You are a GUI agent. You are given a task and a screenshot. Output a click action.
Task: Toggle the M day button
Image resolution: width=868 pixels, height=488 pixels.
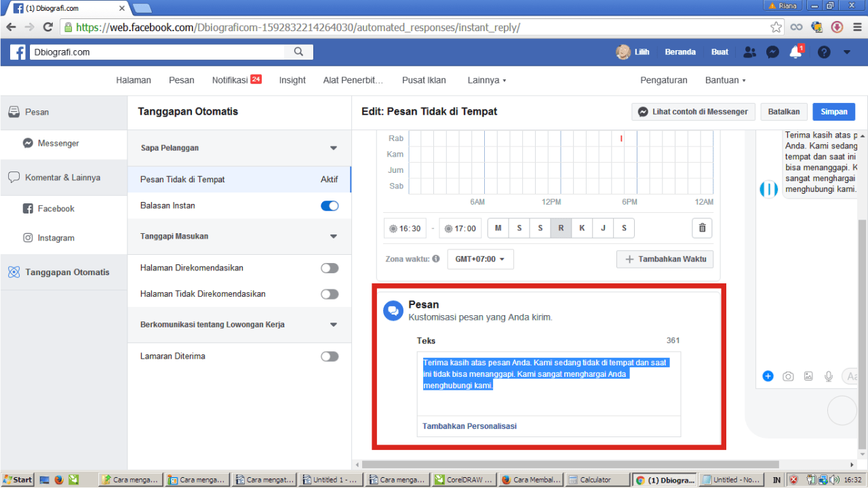coord(498,228)
